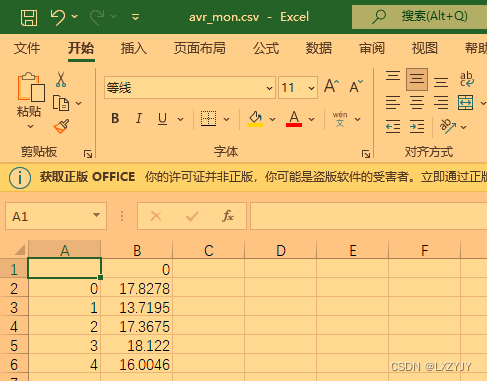This screenshot has width=487, height=381.
Task: Undo the last action
Action: [x=58, y=17]
